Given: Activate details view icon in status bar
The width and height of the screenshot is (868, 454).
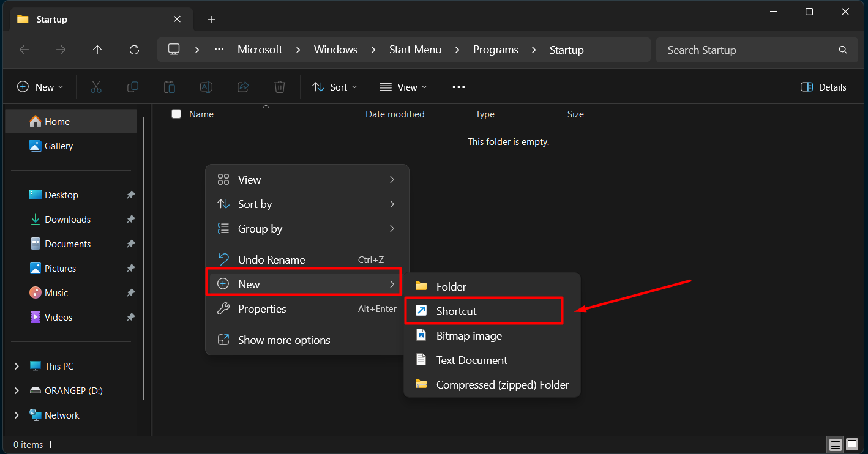Looking at the screenshot, I should 835,444.
